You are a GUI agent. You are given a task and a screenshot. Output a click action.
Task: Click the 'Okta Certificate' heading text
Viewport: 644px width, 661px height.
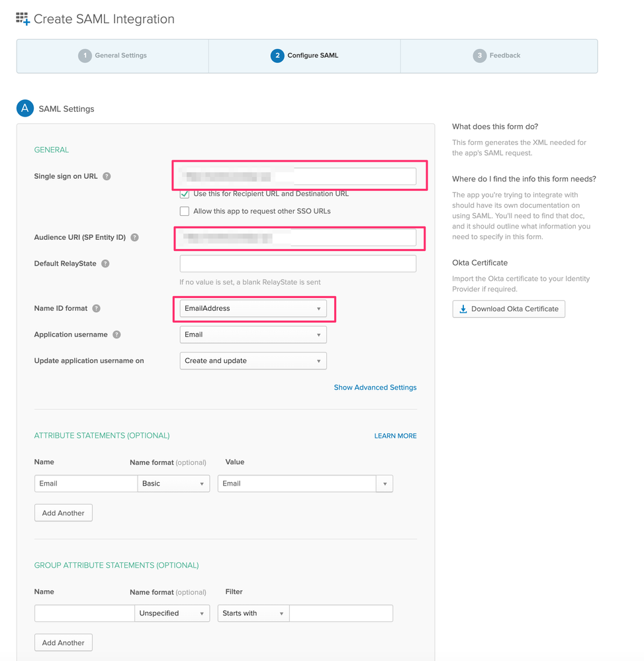[x=480, y=263]
